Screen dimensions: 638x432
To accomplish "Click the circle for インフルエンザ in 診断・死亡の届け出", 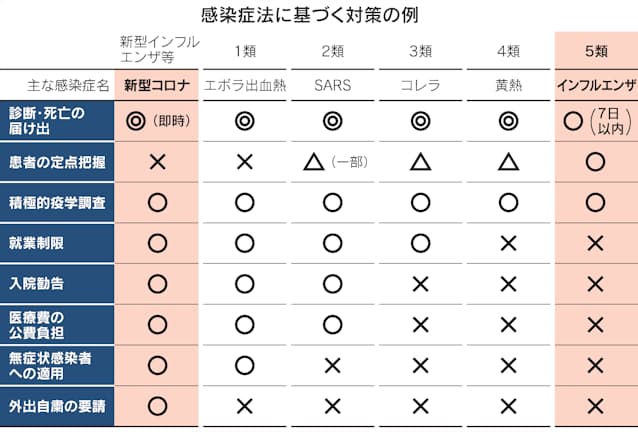I will click(574, 121).
